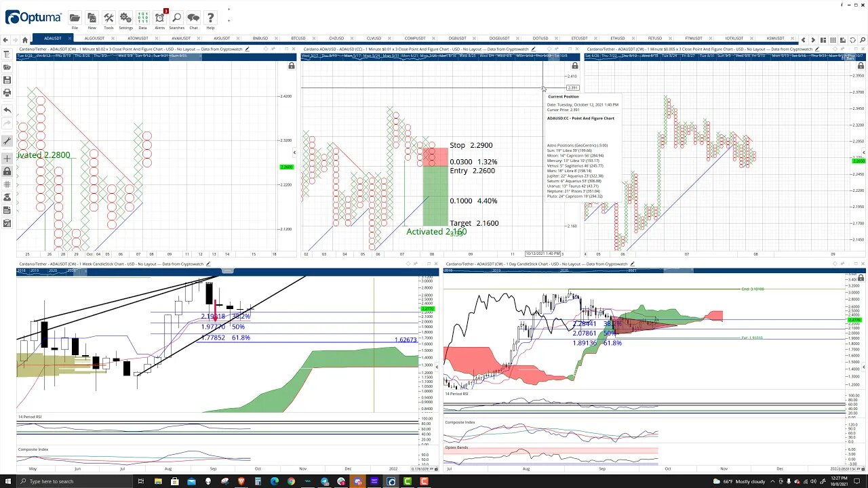
Task: Click the refresh icon in tab bar
Action: click(852, 40)
